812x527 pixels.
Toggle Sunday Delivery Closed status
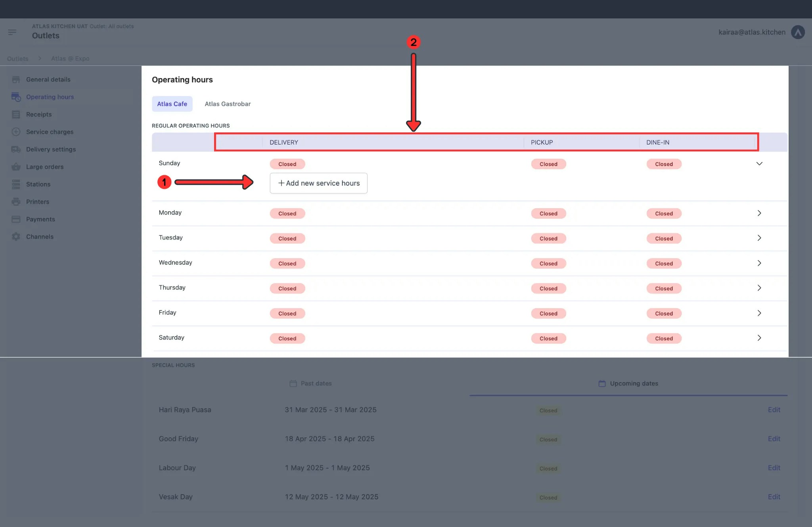pos(287,164)
